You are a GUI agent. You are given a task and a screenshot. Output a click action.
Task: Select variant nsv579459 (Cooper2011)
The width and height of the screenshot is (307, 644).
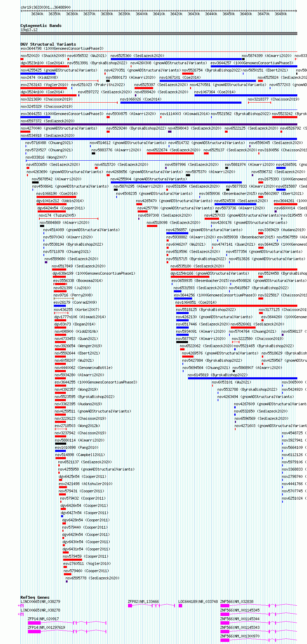[86, 556]
